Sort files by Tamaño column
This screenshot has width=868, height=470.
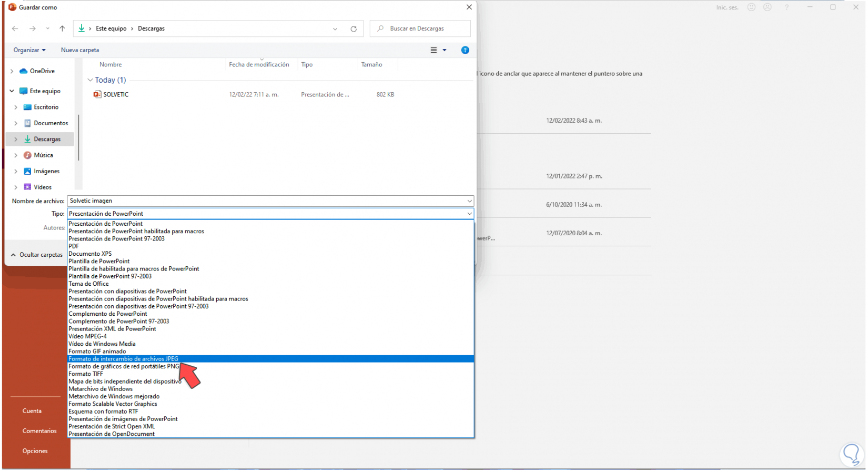[371, 65]
